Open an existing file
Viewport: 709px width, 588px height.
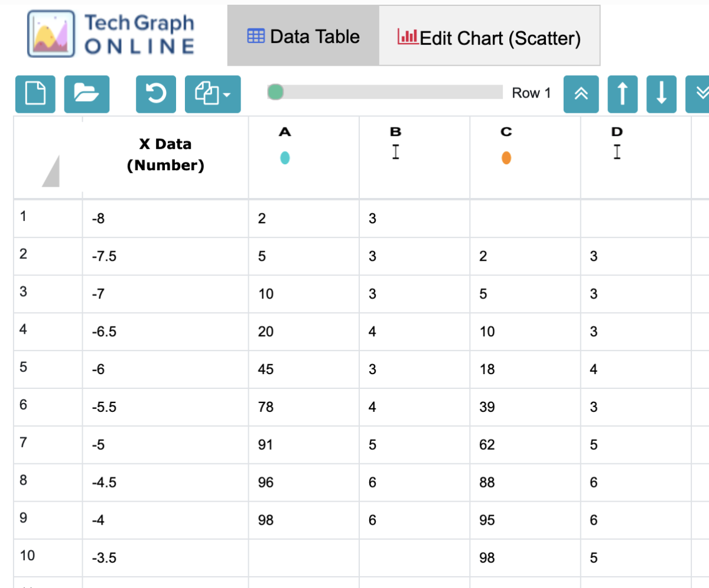pos(86,94)
